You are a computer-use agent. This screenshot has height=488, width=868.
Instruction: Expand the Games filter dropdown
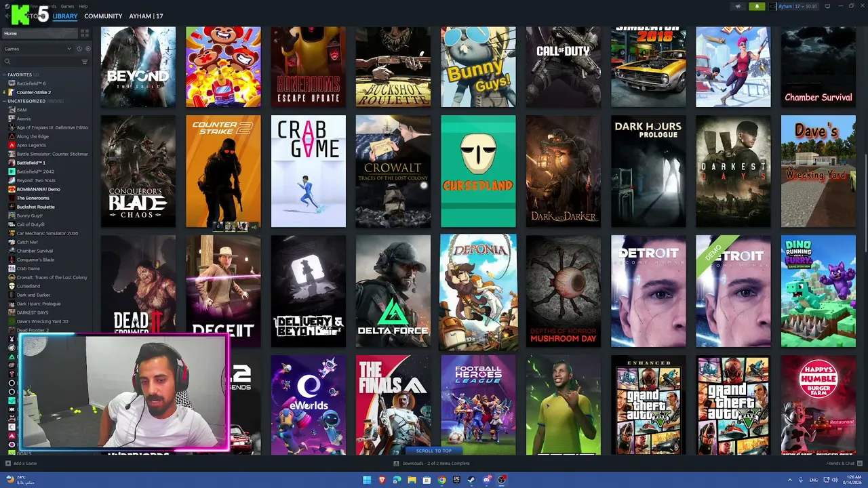tap(37, 49)
